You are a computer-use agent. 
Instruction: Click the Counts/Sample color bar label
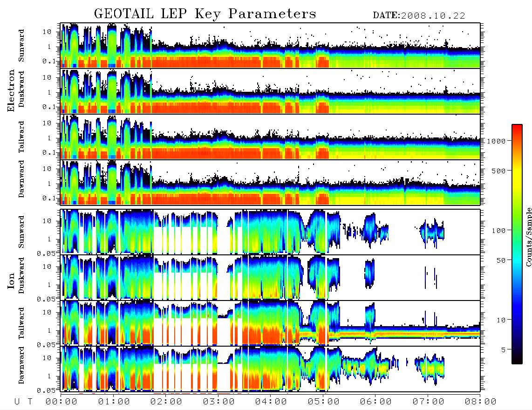point(528,237)
